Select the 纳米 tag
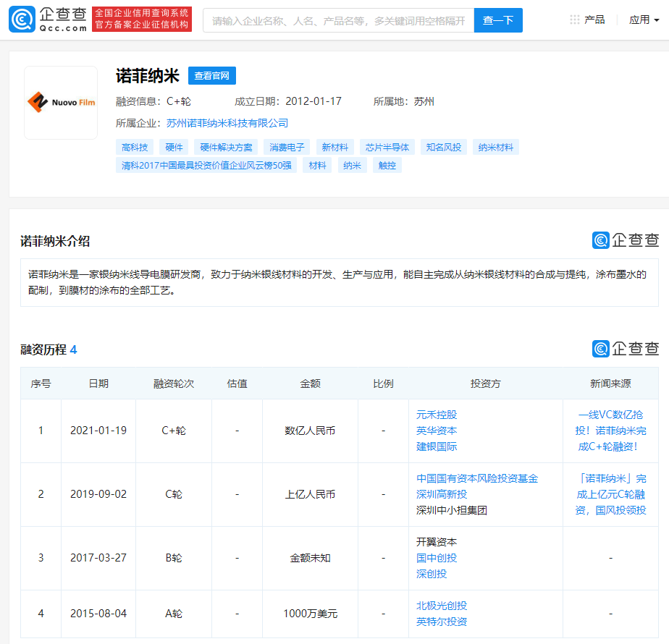Screen dimensions: 669x644 point(352,166)
